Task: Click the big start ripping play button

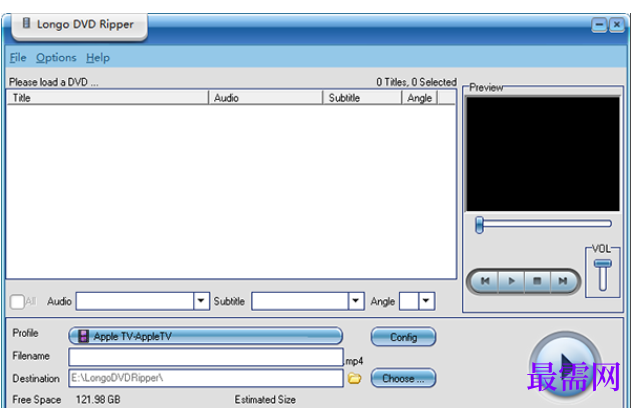Action: [565, 365]
